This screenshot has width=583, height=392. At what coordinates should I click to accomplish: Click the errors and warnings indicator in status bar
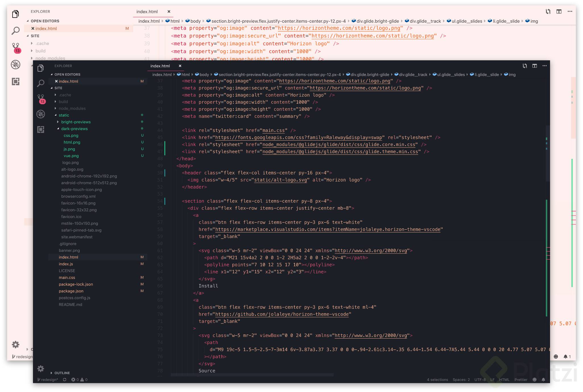(x=79, y=380)
